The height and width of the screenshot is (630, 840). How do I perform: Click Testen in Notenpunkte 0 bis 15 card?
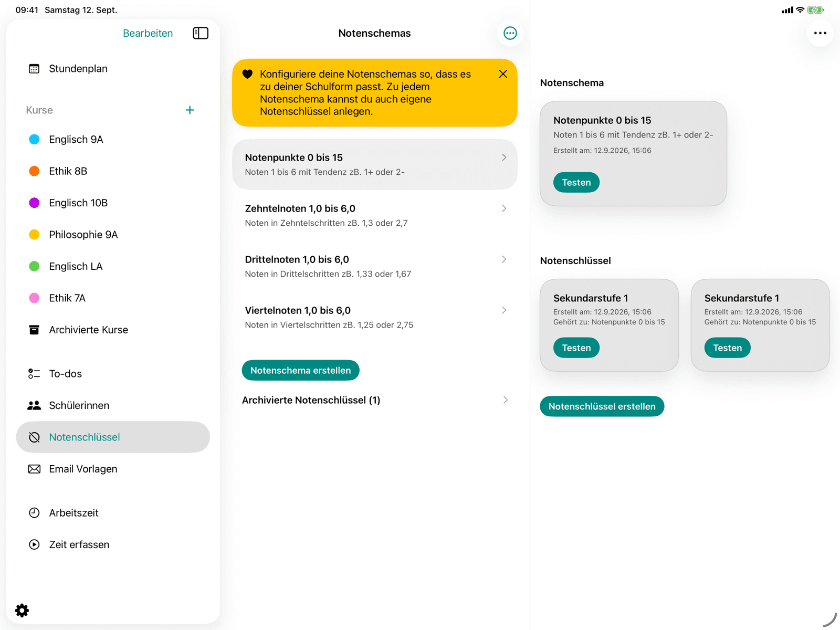[576, 182]
